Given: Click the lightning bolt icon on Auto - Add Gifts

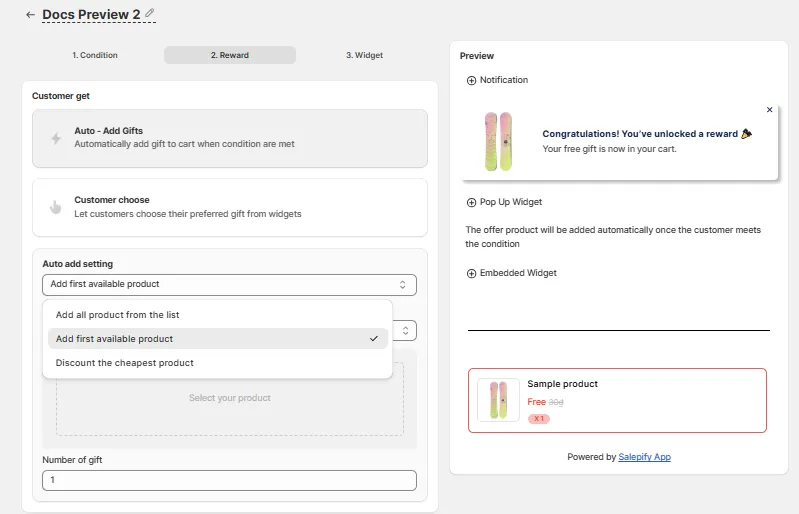Looking at the screenshot, I should click(x=56, y=138).
